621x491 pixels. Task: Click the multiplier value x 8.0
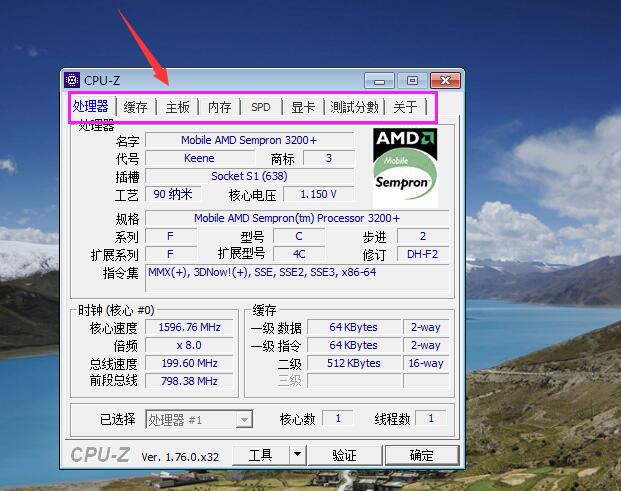click(x=189, y=345)
